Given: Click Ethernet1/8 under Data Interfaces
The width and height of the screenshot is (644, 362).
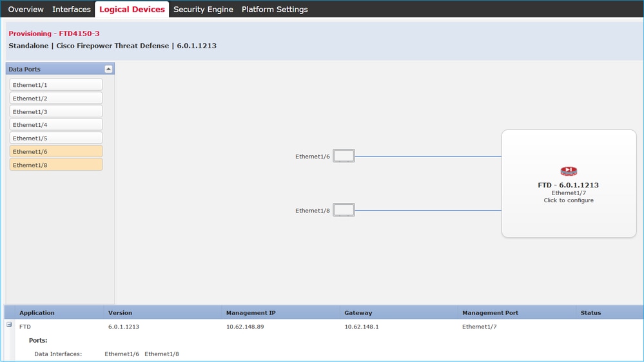Looking at the screenshot, I should click(161, 354).
